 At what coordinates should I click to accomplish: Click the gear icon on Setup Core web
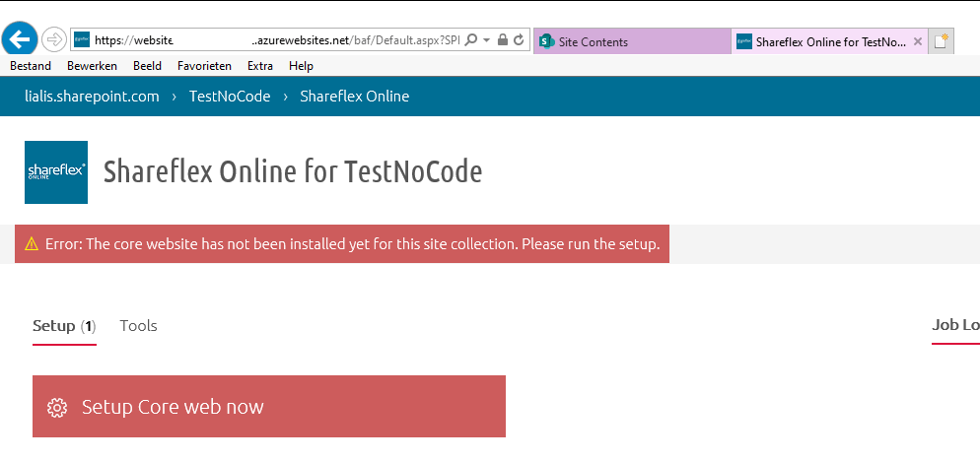coord(57,408)
